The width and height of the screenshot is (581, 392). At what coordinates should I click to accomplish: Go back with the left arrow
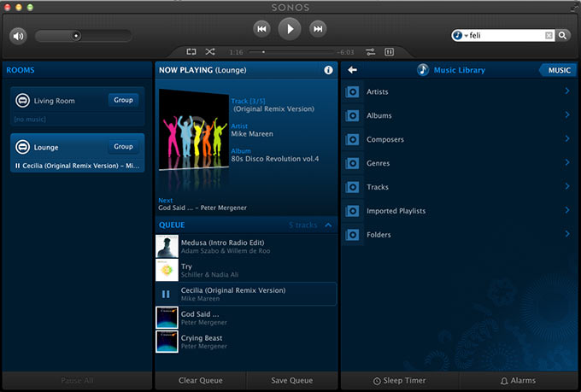pos(352,70)
